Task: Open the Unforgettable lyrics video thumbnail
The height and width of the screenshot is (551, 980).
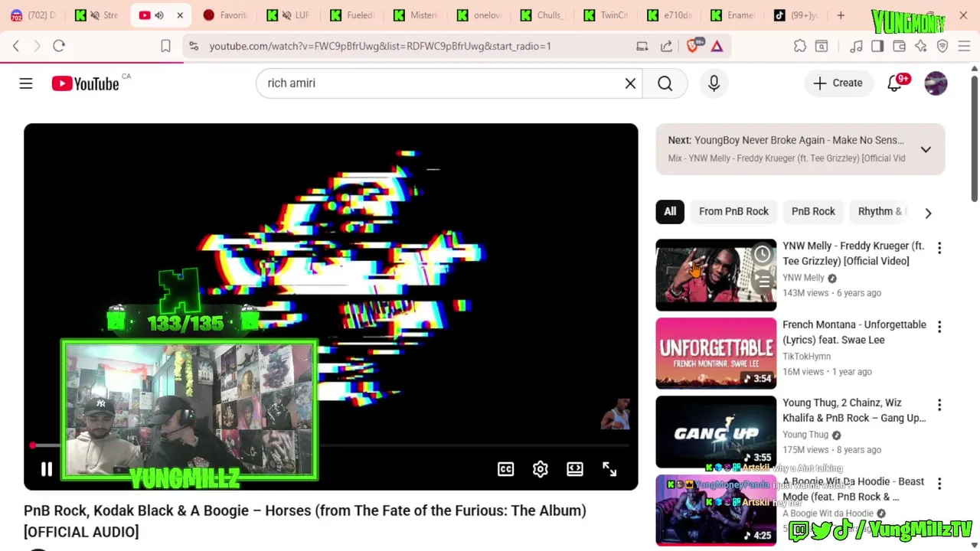Action: (716, 354)
